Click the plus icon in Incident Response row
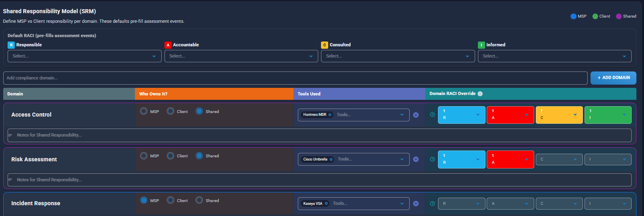Image resolution: width=644 pixels, height=216 pixels. pyautogui.click(x=416, y=204)
